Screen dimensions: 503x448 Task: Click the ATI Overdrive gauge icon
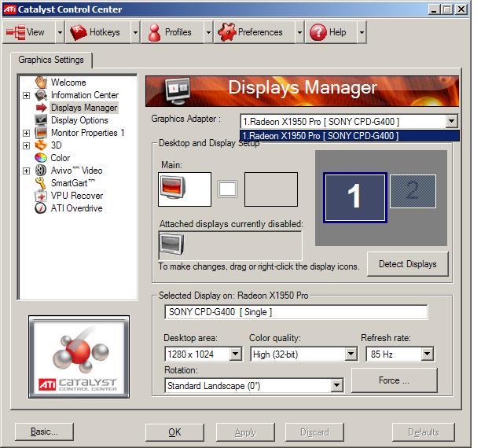[x=41, y=208]
